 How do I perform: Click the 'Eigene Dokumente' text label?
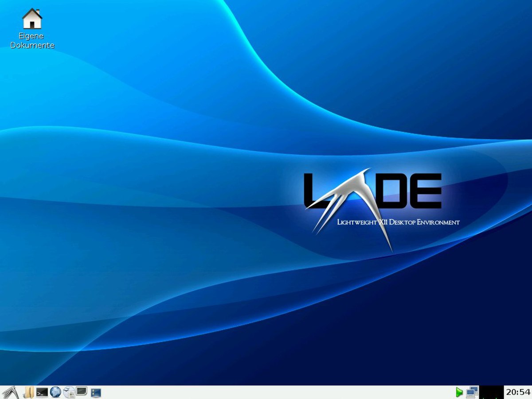click(x=32, y=40)
